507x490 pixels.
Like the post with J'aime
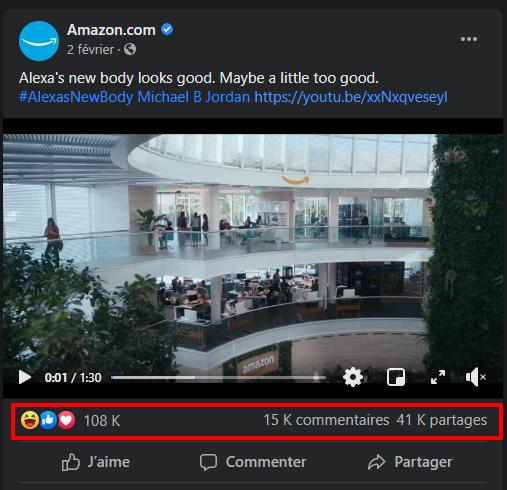tap(96, 462)
